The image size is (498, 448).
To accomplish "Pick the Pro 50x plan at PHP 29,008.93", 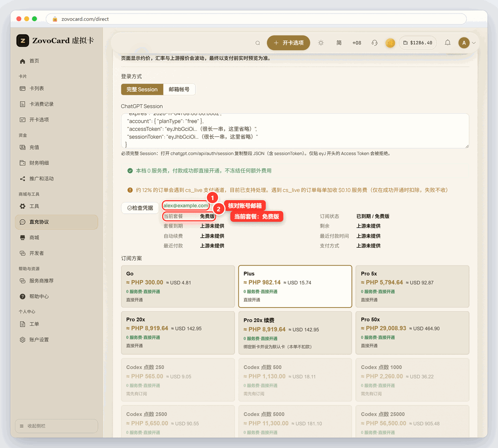I will tap(412, 332).
